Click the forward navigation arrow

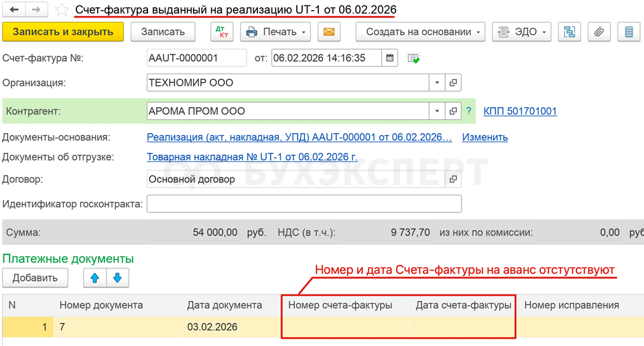[37, 9]
